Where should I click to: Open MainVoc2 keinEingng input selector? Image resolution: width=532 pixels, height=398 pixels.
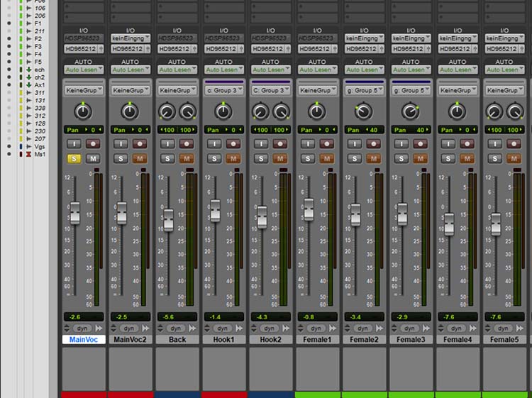pos(131,38)
